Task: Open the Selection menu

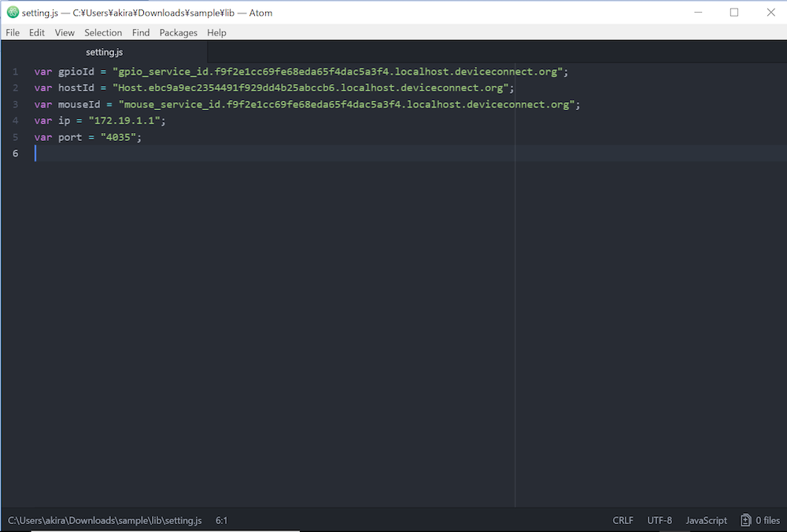Action: 103,32
